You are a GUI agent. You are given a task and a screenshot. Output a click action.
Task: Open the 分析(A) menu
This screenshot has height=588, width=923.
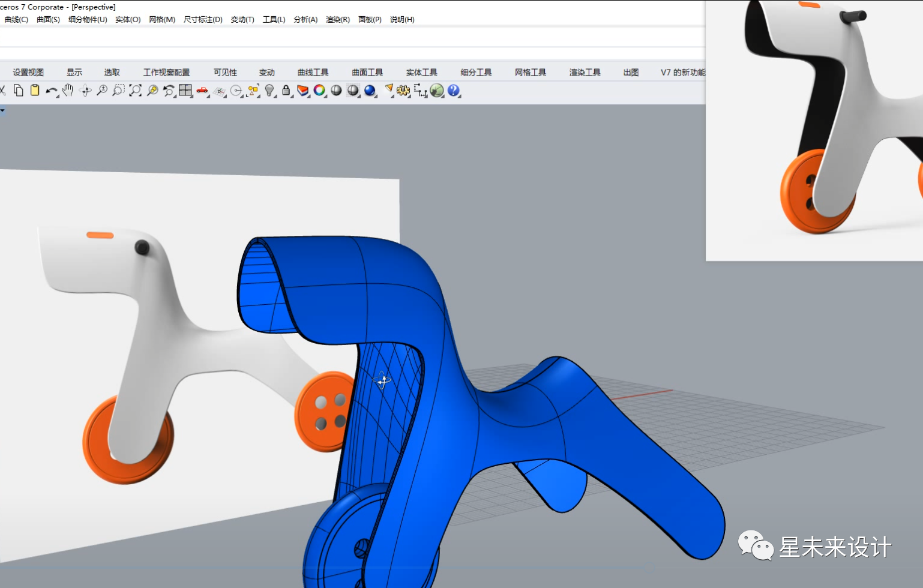point(305,20)
